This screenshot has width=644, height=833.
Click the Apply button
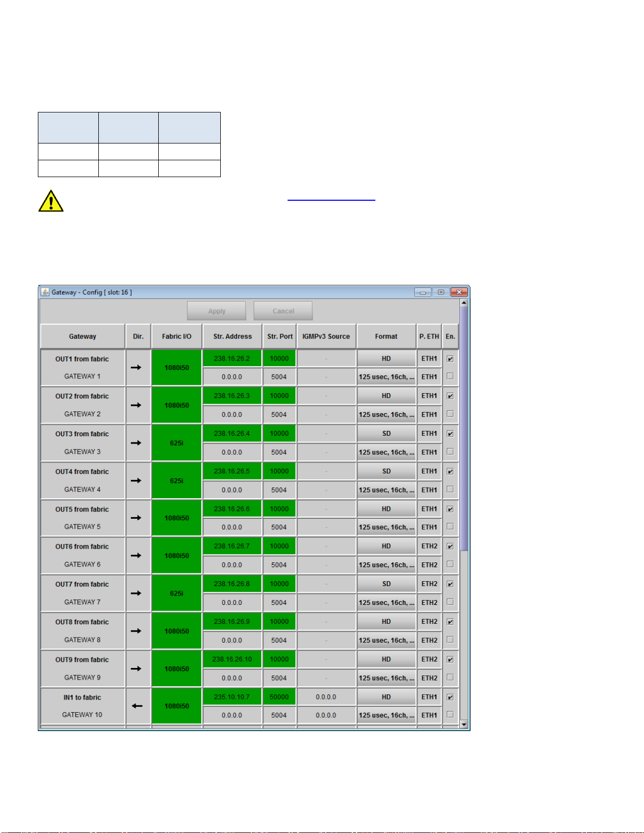click(217, 311)
